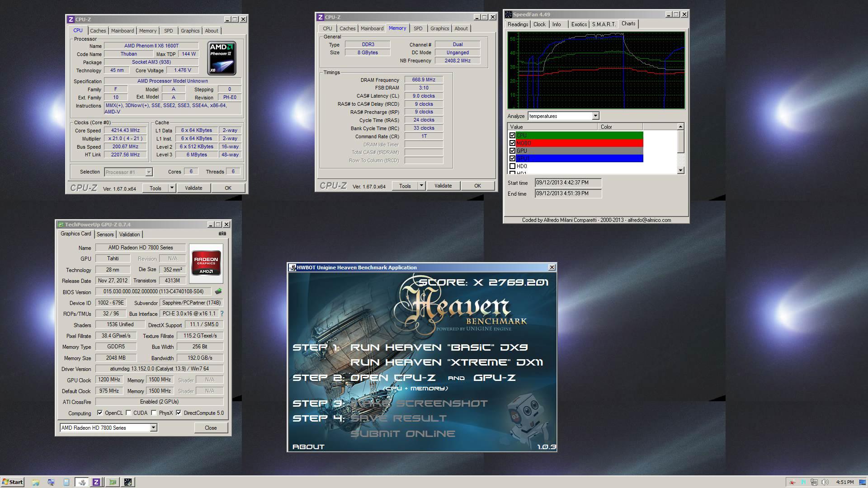The height and width of the screenshot is (488, 868).
Task: Click the GPU-Z title bar icon
Action: pos(61,225)
